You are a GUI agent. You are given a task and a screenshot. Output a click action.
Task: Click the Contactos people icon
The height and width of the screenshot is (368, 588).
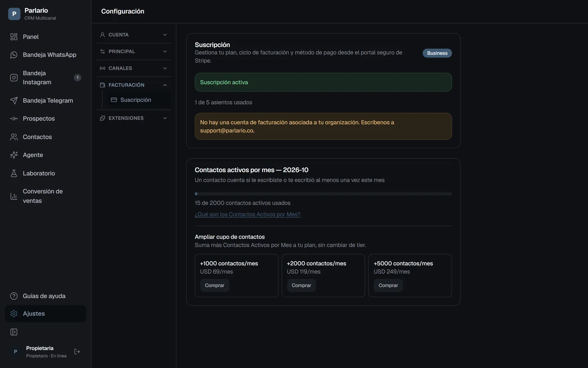click(x=14, y=137)
